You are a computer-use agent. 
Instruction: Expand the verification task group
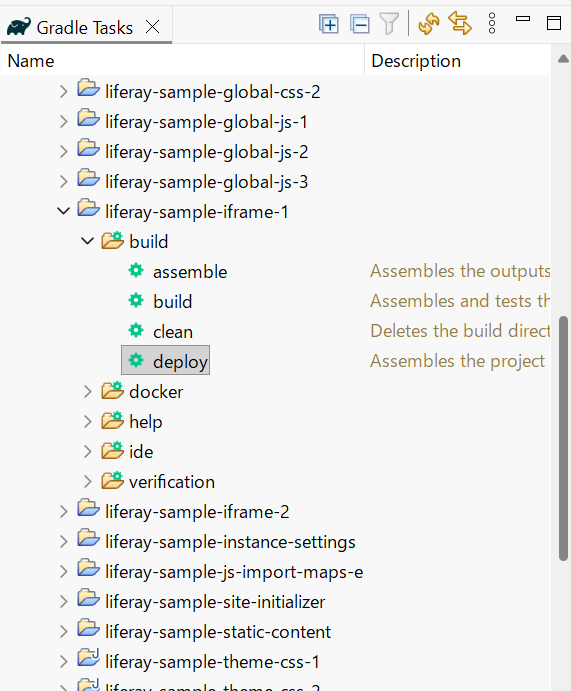pyautogui.click(x=88, y=482)
